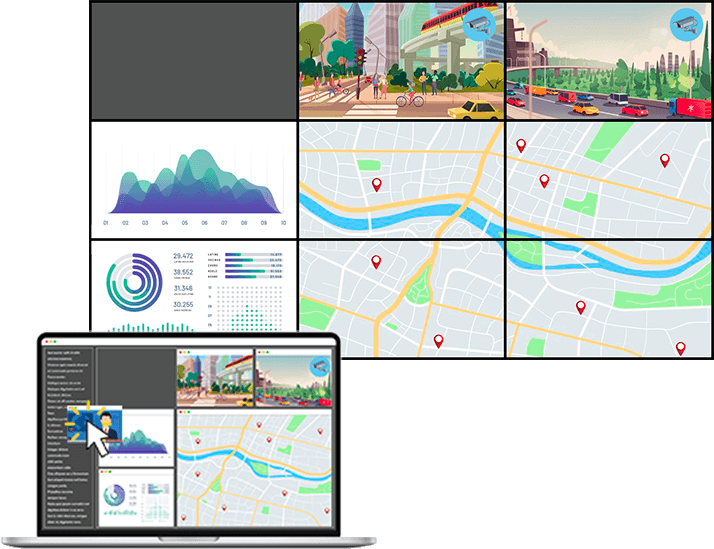Click the camera icon on the highway feed on the video wall

[x=686, y=25]
